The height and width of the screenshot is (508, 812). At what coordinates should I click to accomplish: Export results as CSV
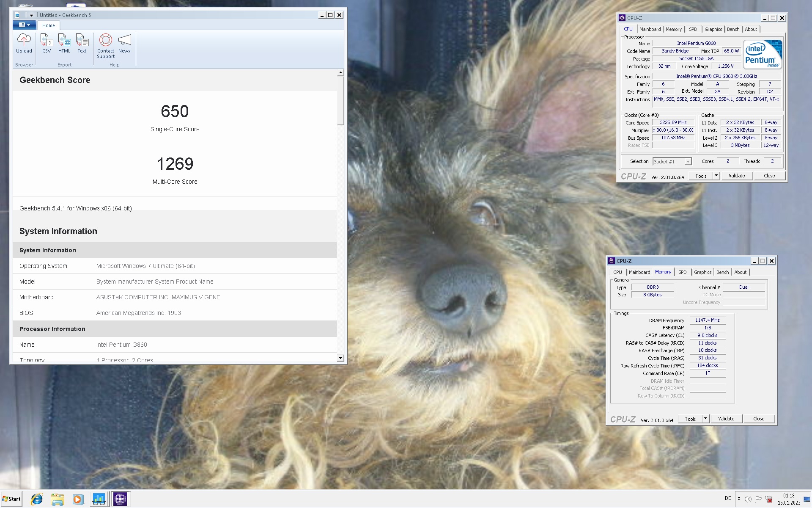(x=47, y=44)
